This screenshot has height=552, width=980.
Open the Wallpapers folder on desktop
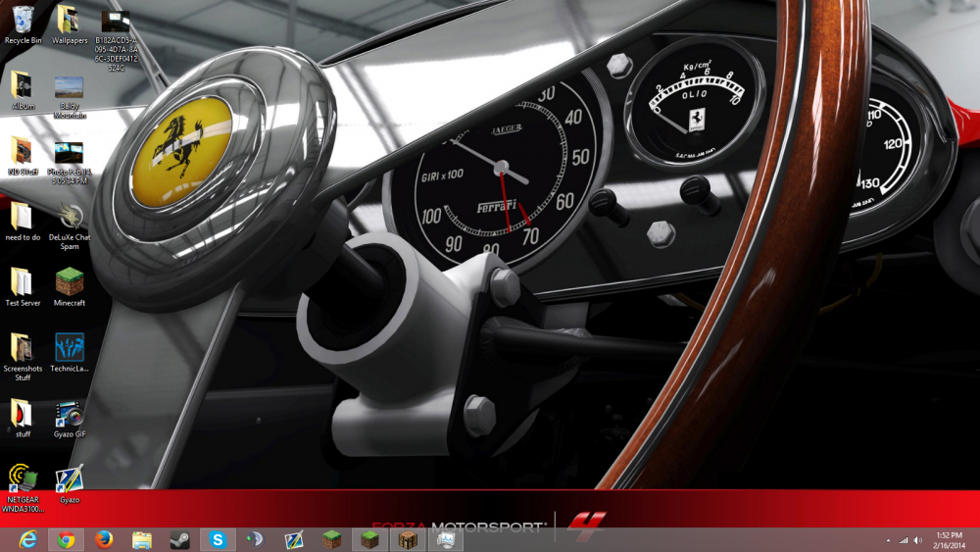click(70, 25)
